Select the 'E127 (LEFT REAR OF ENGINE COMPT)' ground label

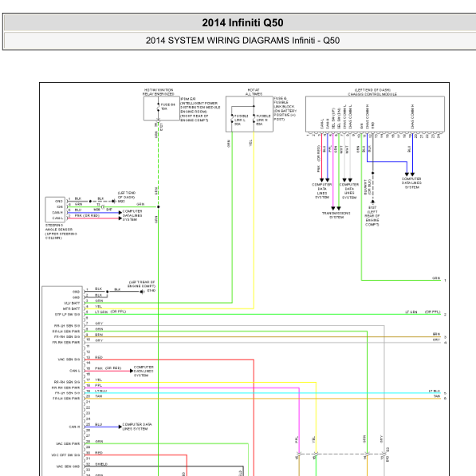click(x=372, y=216)
